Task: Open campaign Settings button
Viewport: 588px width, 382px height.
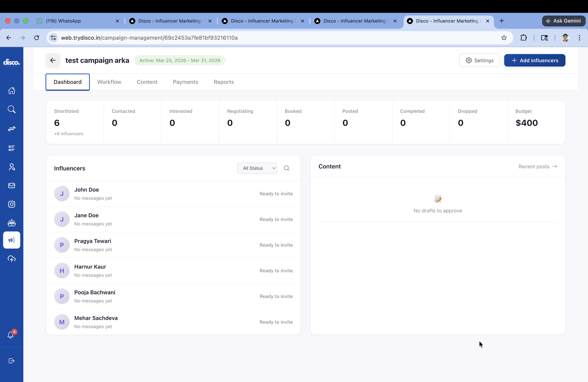Action: [x=479, y=60]
